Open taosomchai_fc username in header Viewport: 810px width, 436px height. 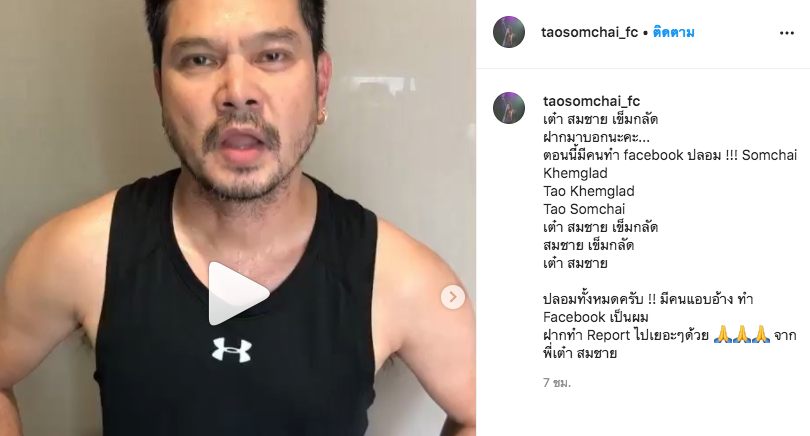pyautogui.click(x=589, y=33)
